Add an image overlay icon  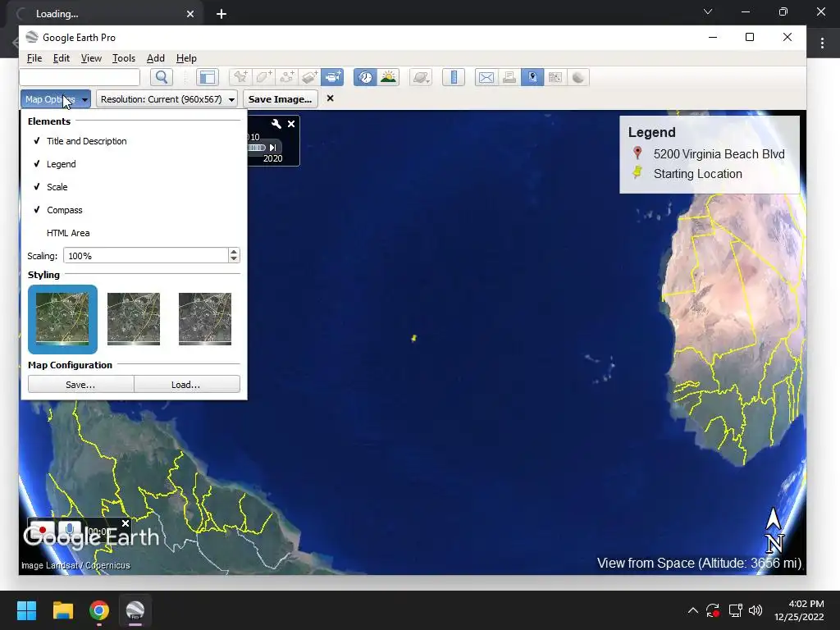tap(309, 77)
